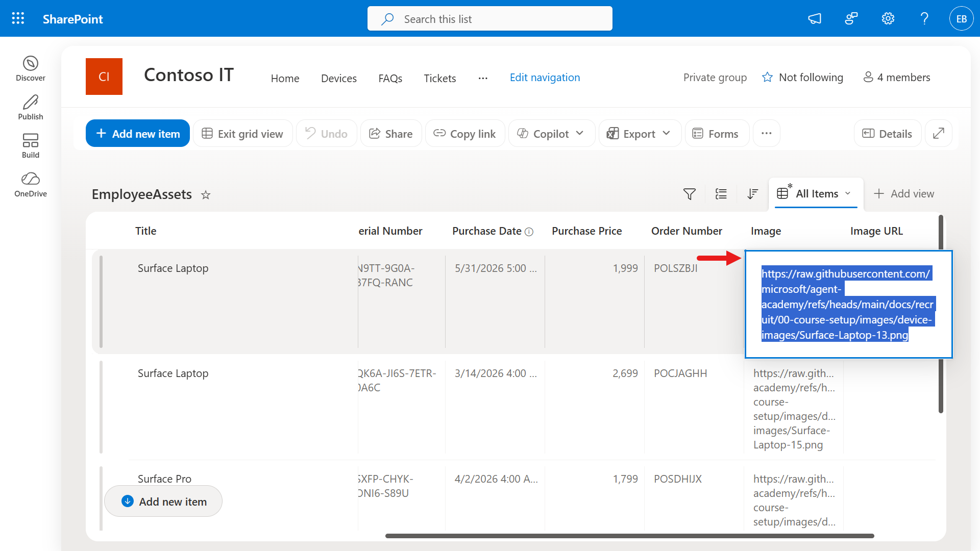The height and width of the screenshot is (551, 980).
Task: Click the SharePoint home logo text
Action: point(72,19)
